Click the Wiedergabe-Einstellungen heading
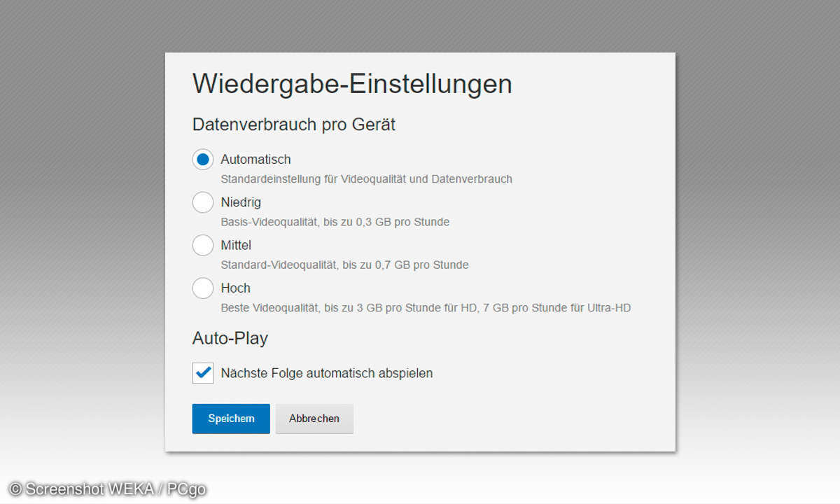 pyautogui.click(x=352, y=84)
